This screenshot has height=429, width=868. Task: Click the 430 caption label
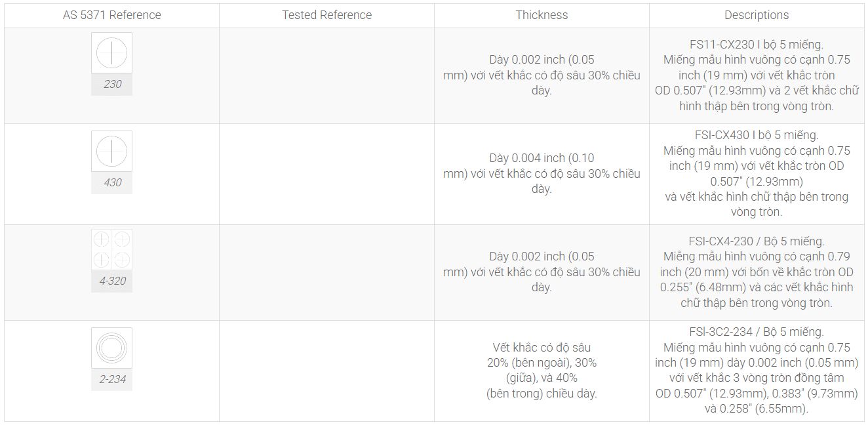pyautogui.click(x=112, y=182)
